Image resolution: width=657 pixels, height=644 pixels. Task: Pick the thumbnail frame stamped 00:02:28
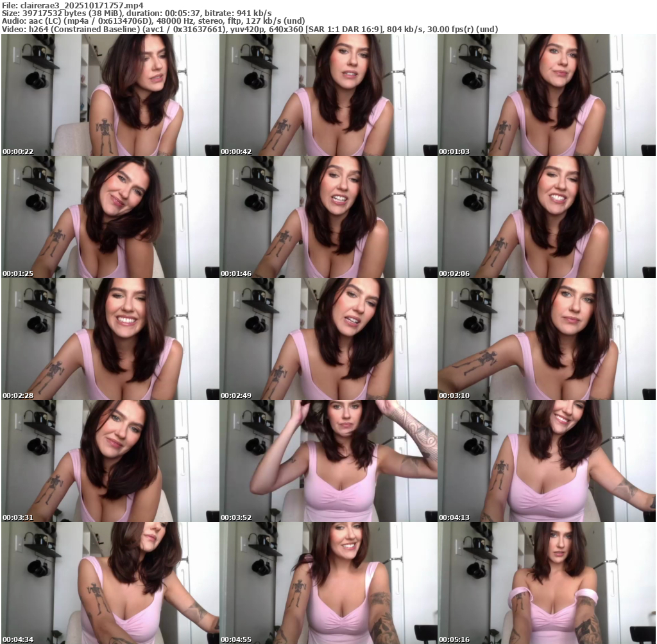click(x=110, y=339)
